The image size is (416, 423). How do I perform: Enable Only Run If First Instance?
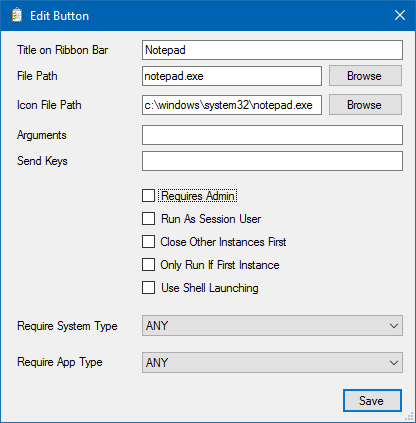[148, 265]
